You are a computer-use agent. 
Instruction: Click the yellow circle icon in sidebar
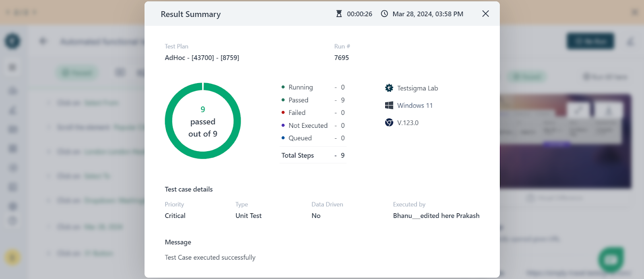tap(12, 257)
